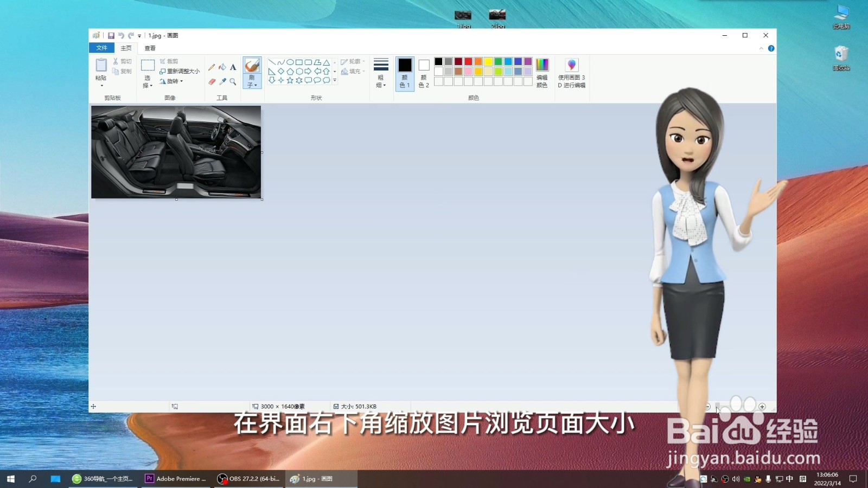
Task: Choose the Five-point star shape
Action: click(x=290, y=80)
